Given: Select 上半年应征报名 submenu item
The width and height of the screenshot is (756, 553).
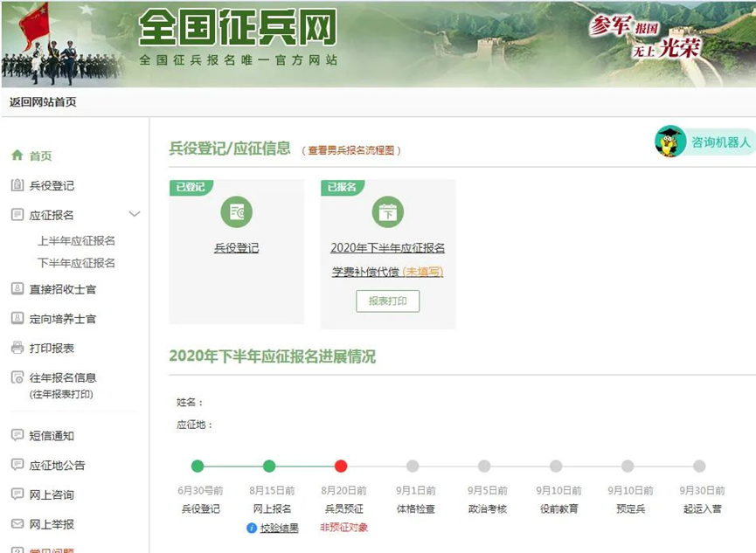Looking at the screenshot, I should (x=76, y=240).
